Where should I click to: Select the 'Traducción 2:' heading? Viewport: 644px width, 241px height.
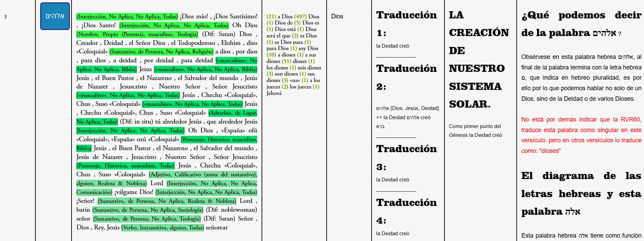click(x=406, y=77)
